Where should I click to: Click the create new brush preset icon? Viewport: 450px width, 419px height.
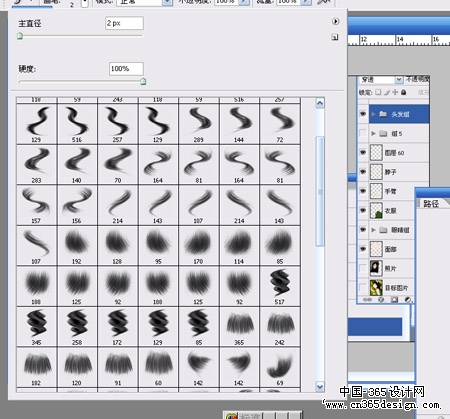[335, 37]
